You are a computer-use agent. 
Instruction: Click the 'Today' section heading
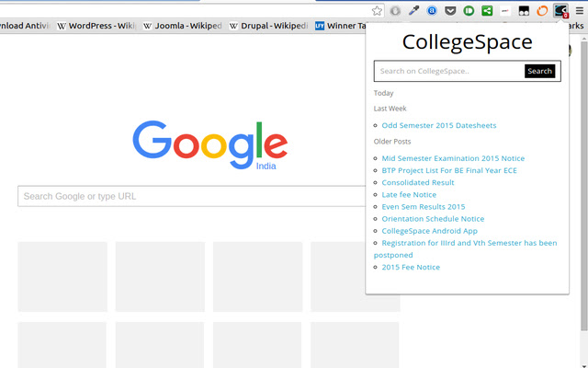point(383,93)
